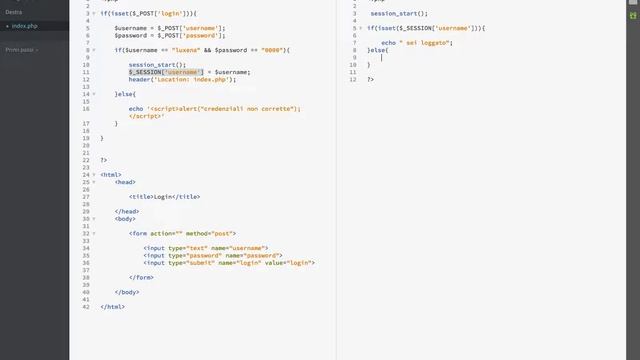
Task: Click the closing form tag line
Action: tap(141, 278)
